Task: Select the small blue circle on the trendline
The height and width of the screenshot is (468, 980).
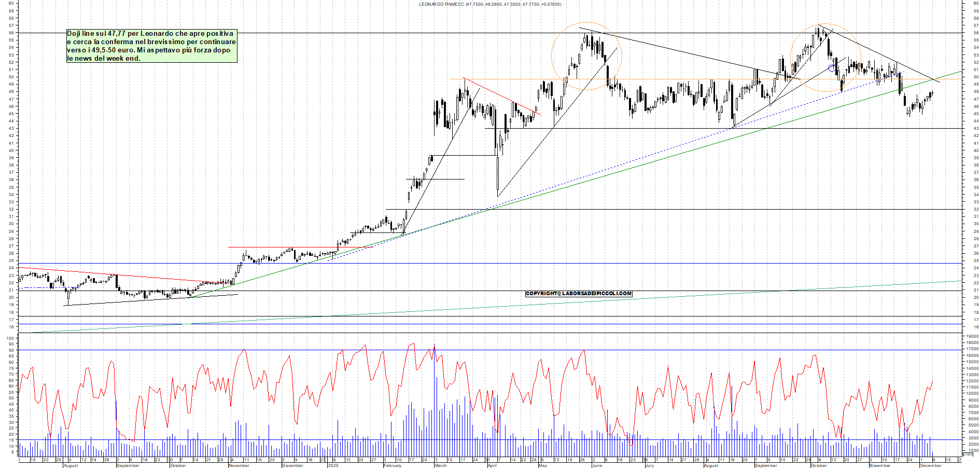Action: [832, 68]
